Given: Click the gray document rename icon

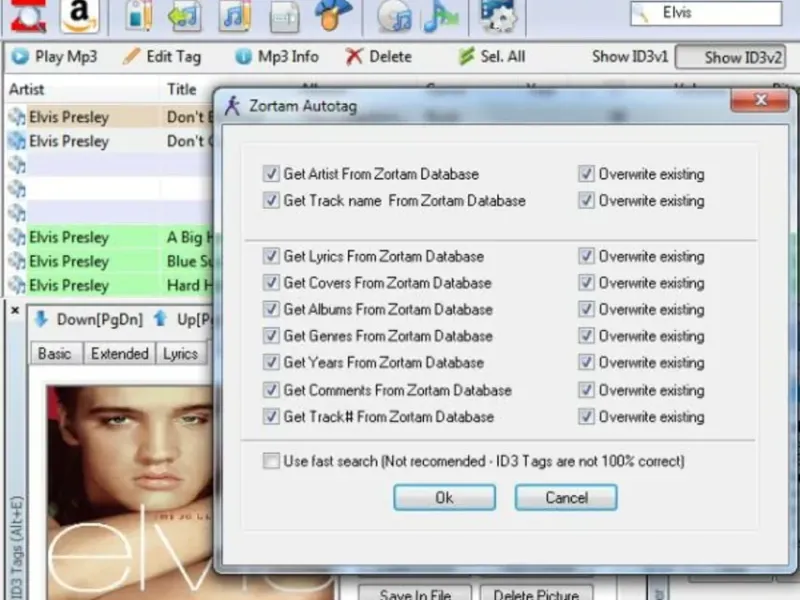Looking at the screenshot, I should [x=284, y=17].
